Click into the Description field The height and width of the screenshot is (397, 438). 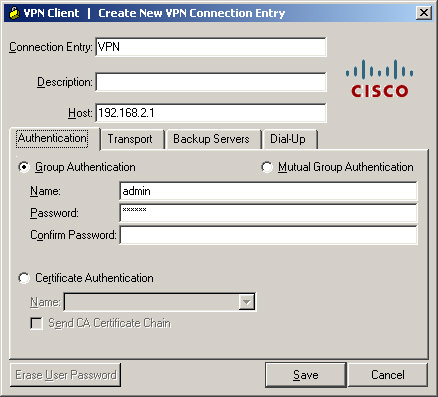pos(211,82)
